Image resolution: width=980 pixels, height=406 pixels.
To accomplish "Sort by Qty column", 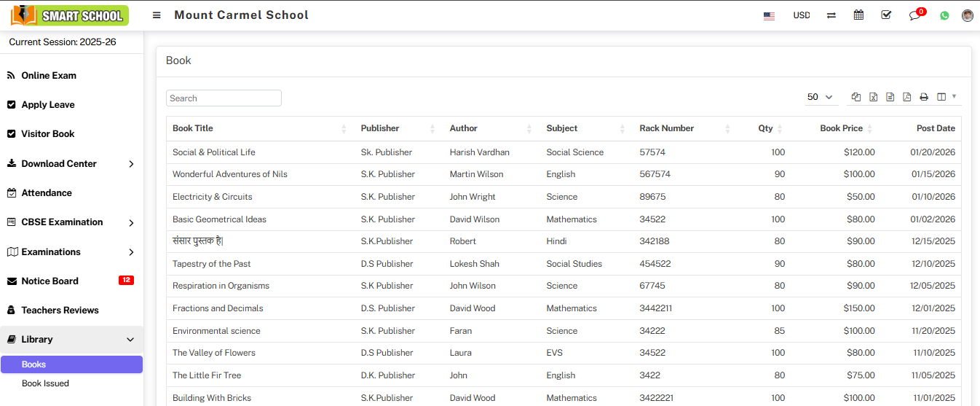I will [x=765, y=128].
